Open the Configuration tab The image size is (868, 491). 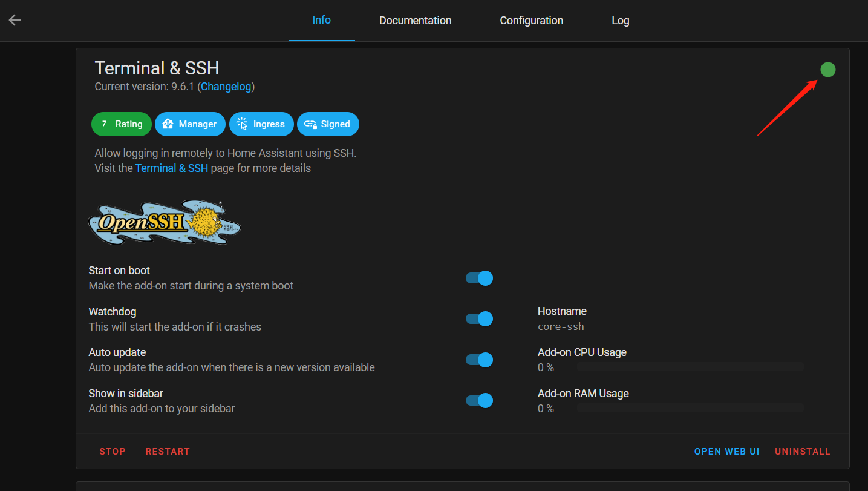pyautogui.click(x=531, y=21)
